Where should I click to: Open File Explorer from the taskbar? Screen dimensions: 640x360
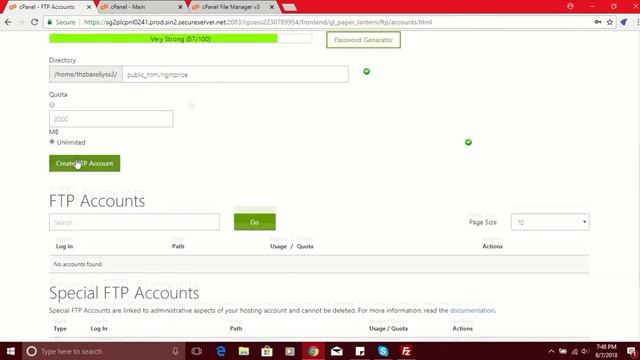[244, 351]
